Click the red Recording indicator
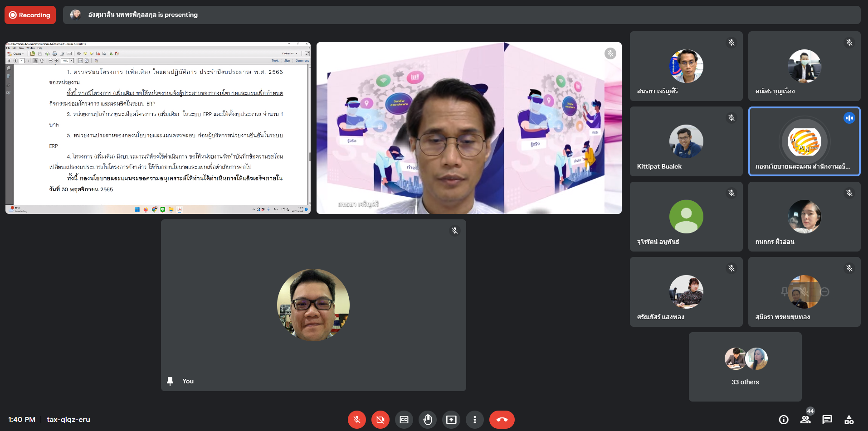 [30, 15]
